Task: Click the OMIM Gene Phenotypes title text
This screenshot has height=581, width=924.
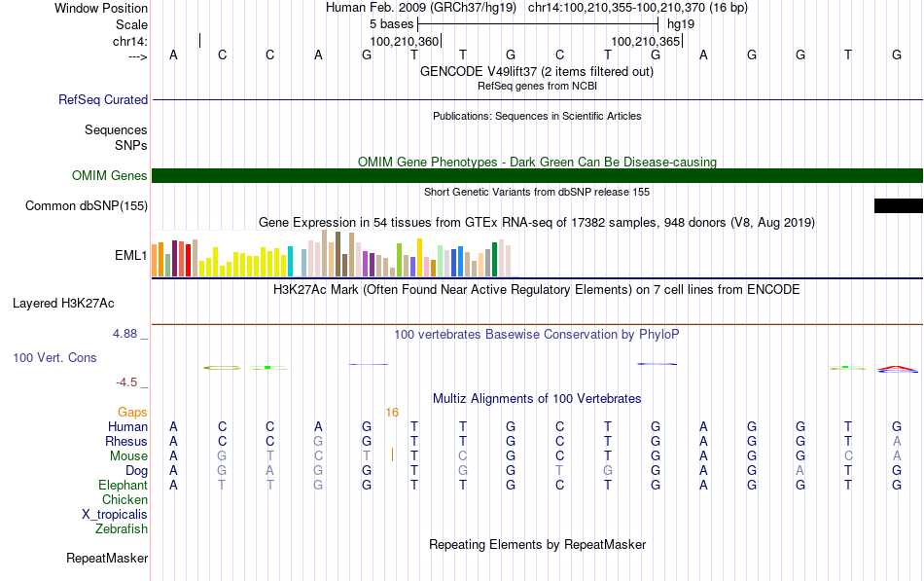Action: (537, 162)
